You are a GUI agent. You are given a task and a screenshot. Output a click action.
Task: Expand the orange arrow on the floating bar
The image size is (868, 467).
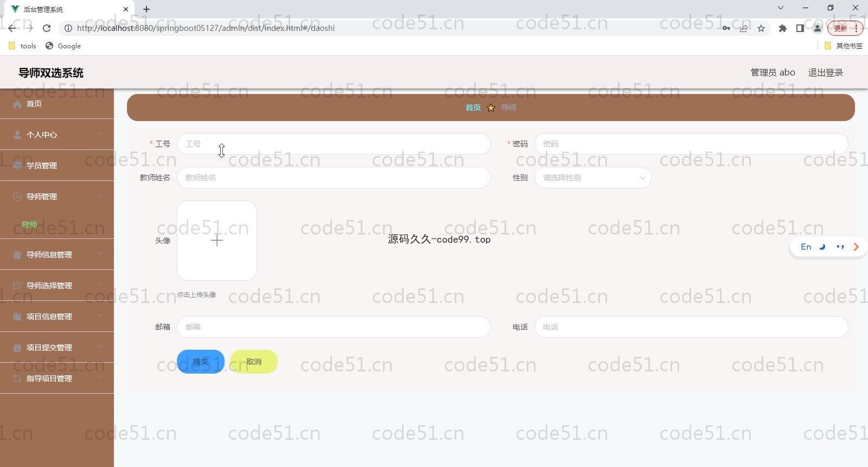pos(856,247)
